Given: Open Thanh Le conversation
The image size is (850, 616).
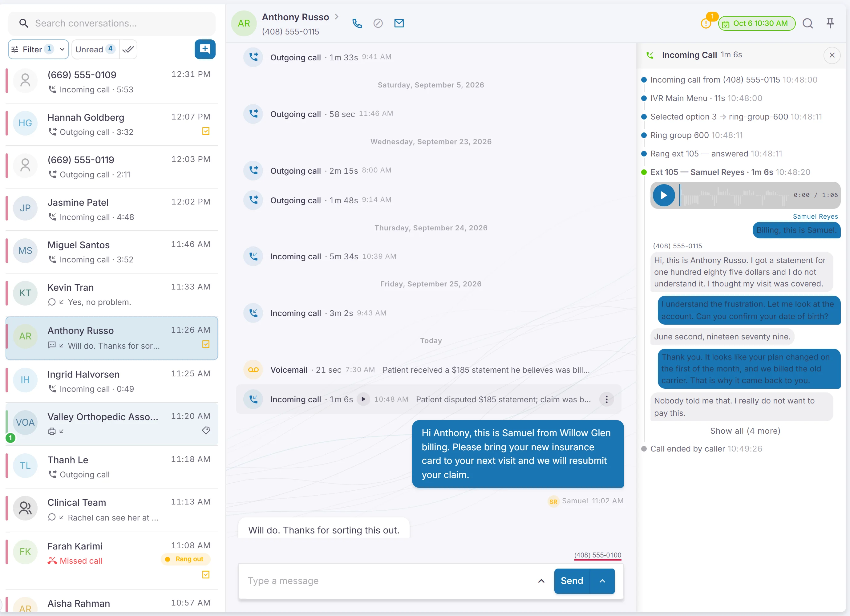Looking at the screenshot, I should click(x=112, y=467).
